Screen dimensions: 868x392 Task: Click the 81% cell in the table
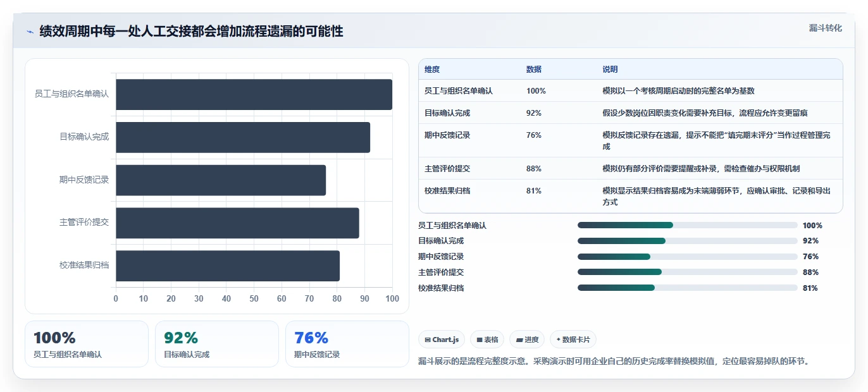(534, 190)
